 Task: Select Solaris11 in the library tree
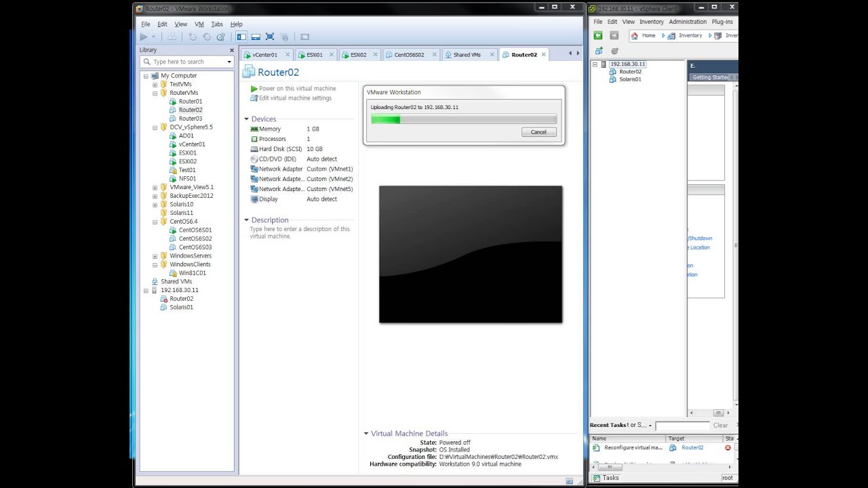tap(181, 213)
